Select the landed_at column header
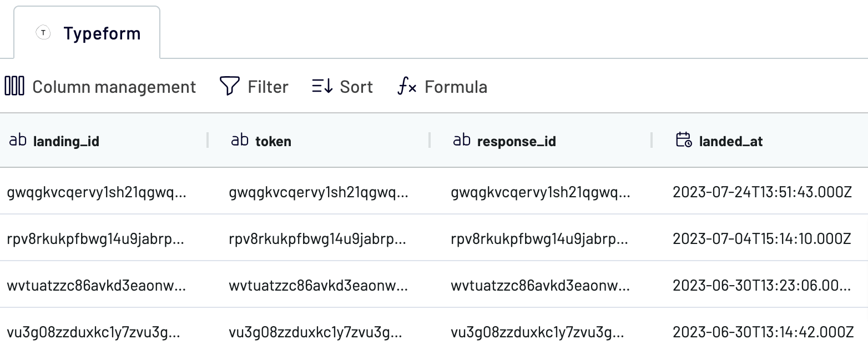This screenshot has height=349, width=868. tap(760, 141)
